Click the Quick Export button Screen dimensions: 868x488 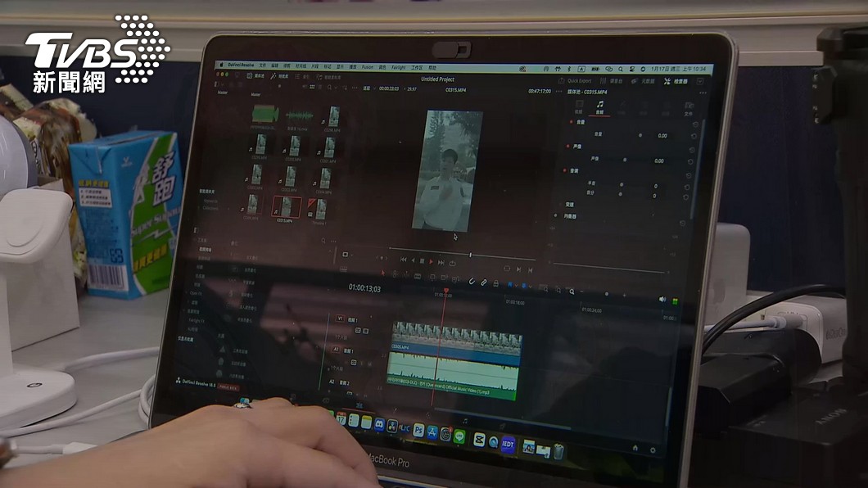point(575,81)
